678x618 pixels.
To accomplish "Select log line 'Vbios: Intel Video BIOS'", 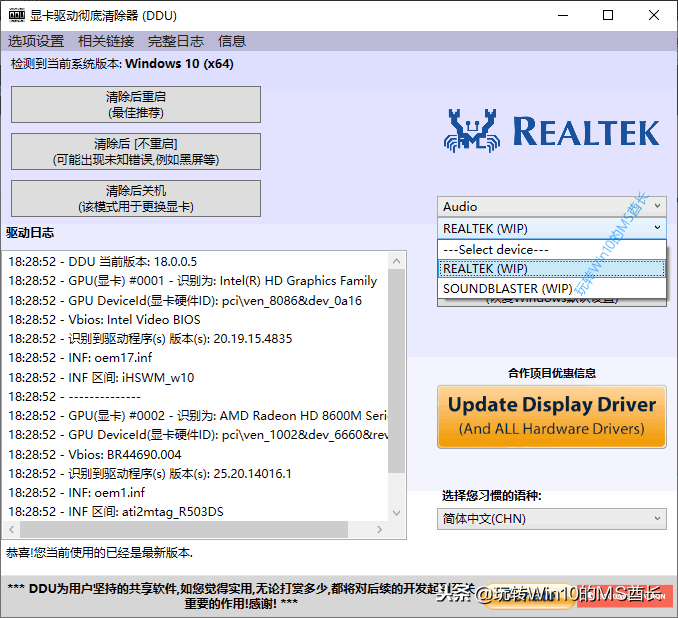I will click(104, 320).
